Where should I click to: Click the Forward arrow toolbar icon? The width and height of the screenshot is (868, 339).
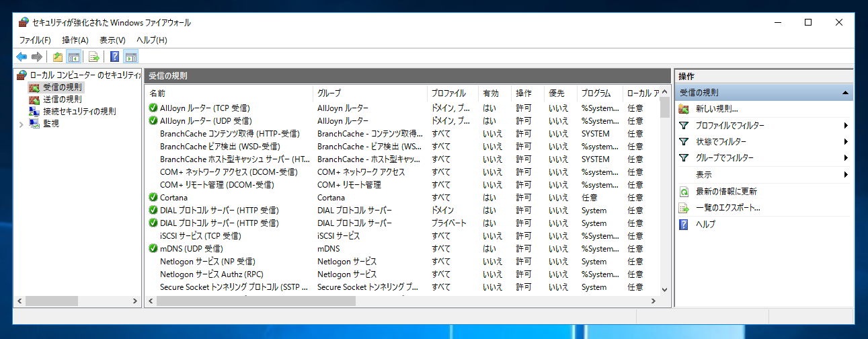click(37, 57)
